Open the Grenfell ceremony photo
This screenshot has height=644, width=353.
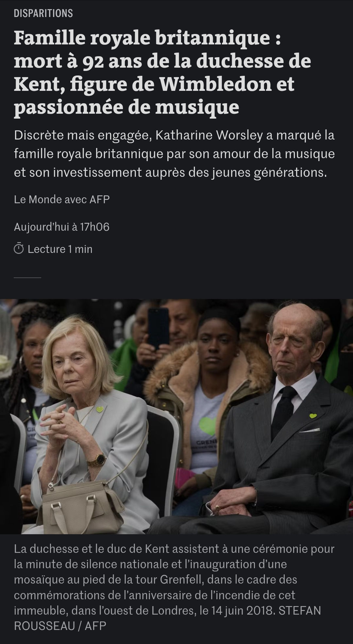tap(176, 417)
